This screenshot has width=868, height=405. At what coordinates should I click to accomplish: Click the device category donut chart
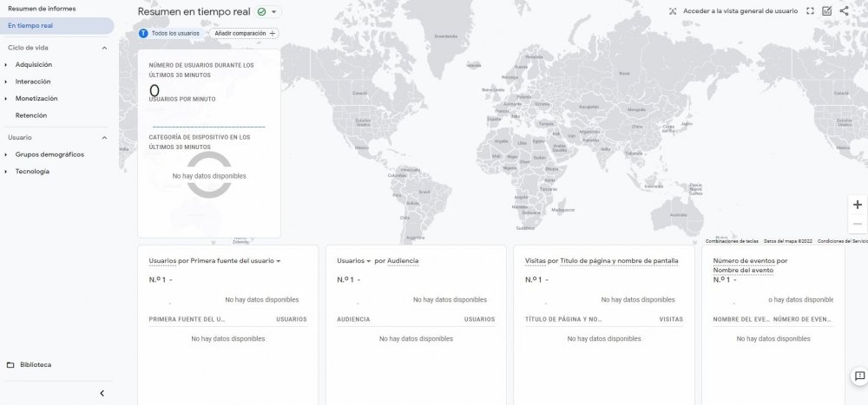pyautogui.click(x=208, y=175)
